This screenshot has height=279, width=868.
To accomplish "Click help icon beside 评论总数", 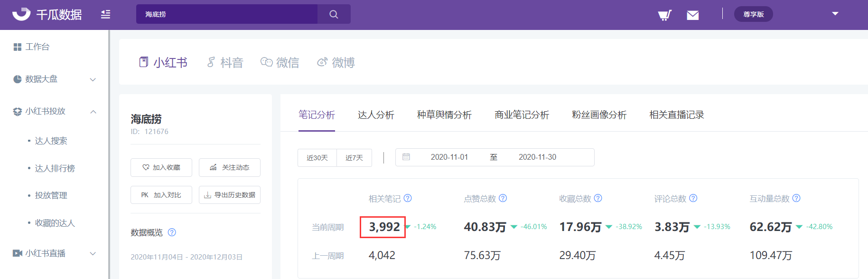I will [693, 198].
